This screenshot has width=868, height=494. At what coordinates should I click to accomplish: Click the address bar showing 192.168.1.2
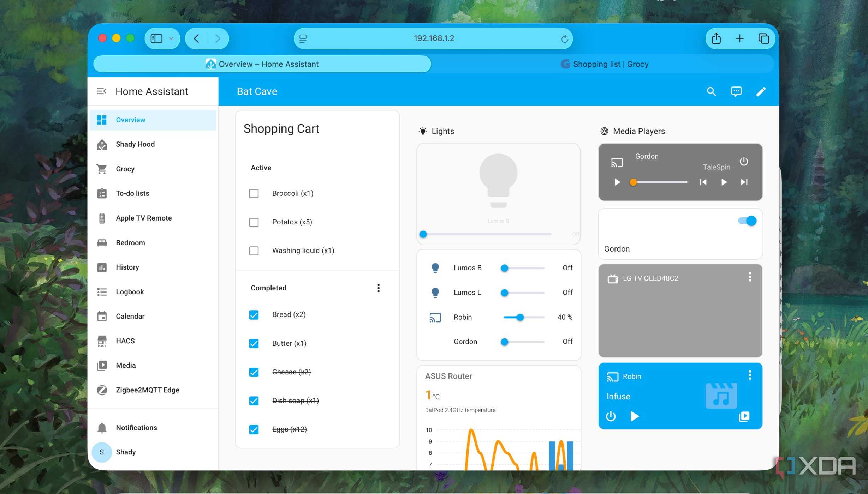coord(433,38)
